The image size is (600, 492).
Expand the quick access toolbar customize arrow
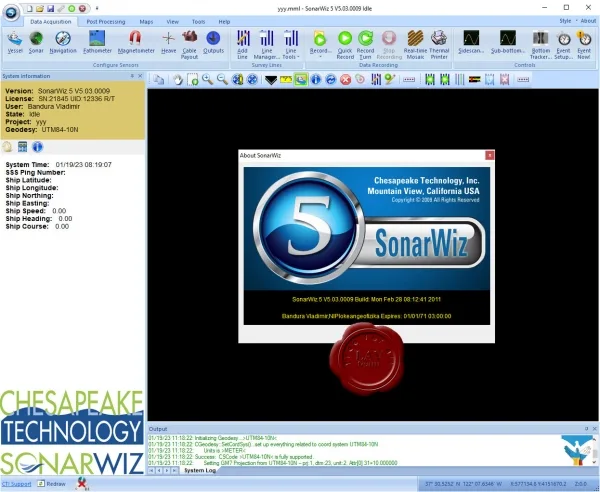[97, 8]
